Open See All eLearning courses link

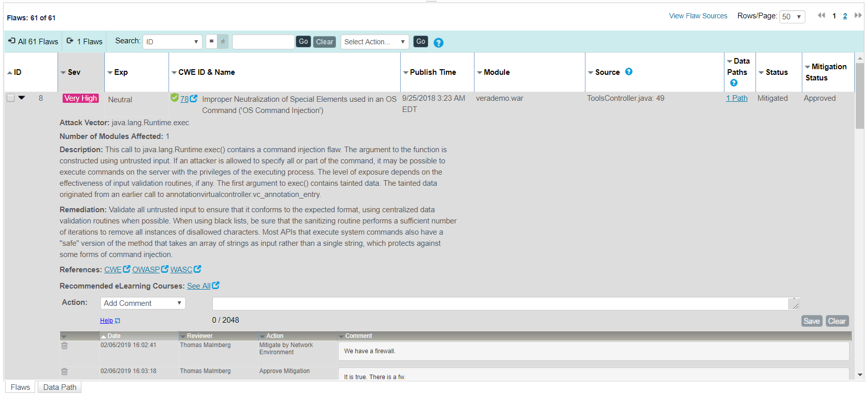pyautogui.click(x=199, y=286)
